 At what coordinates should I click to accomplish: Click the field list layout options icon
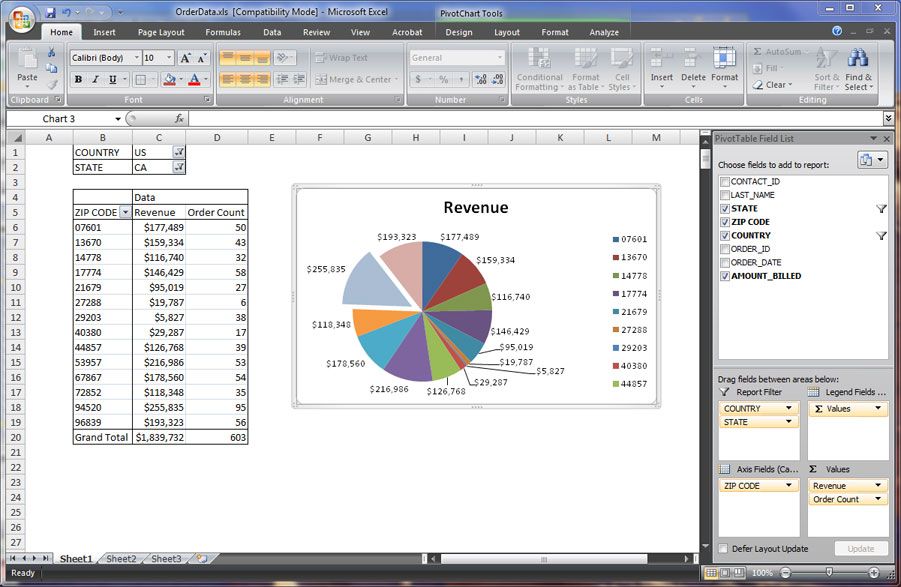[x=872, y=160]
